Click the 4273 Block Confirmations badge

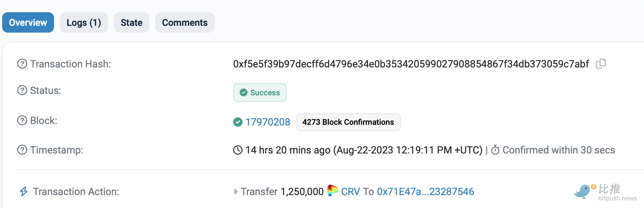click(x=348, y=122)
